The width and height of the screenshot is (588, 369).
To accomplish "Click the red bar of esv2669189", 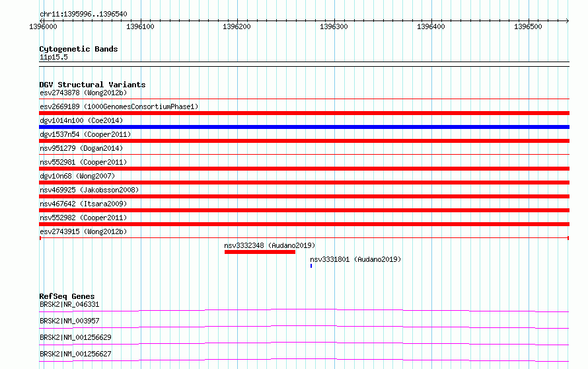I will click(x=304, y=113).
